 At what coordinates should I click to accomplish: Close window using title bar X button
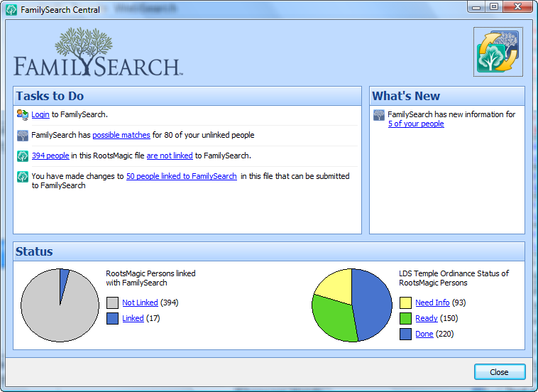coord(517,6)
